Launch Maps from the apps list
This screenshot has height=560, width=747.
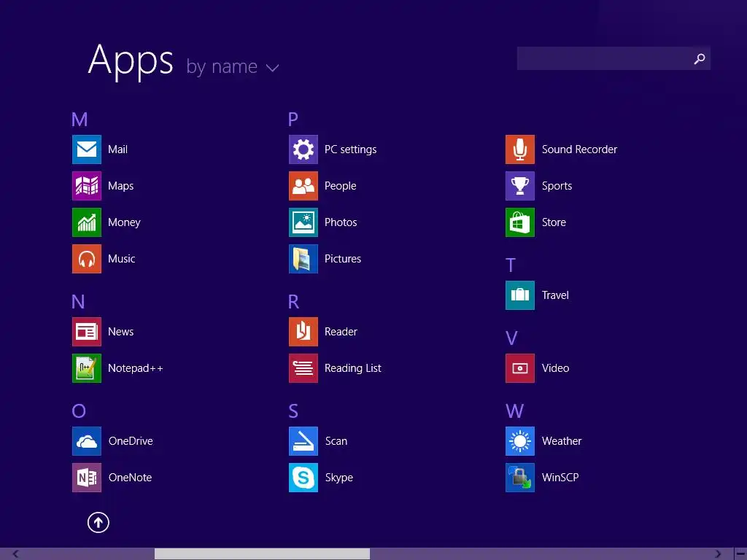click(x=87, y=186)
